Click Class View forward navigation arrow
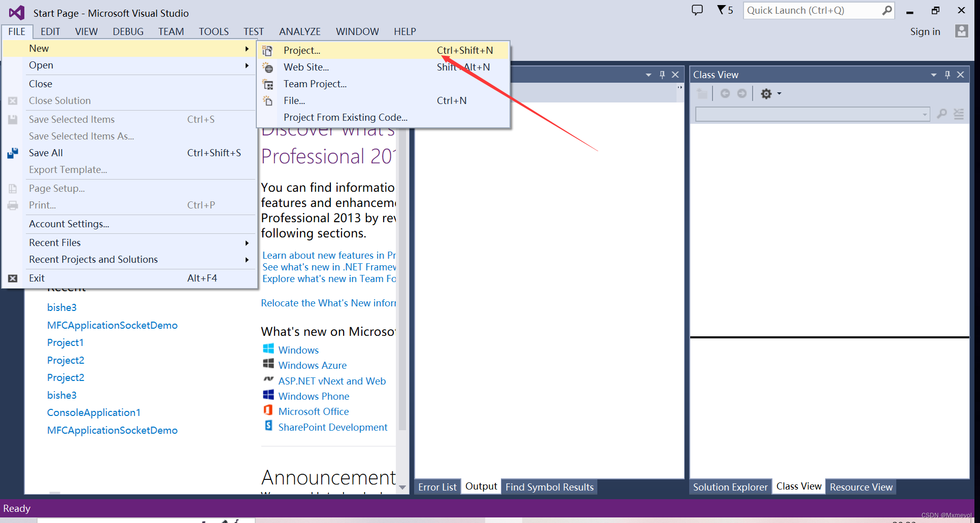This screenshot has width=980, height=523. click(742, 94)
